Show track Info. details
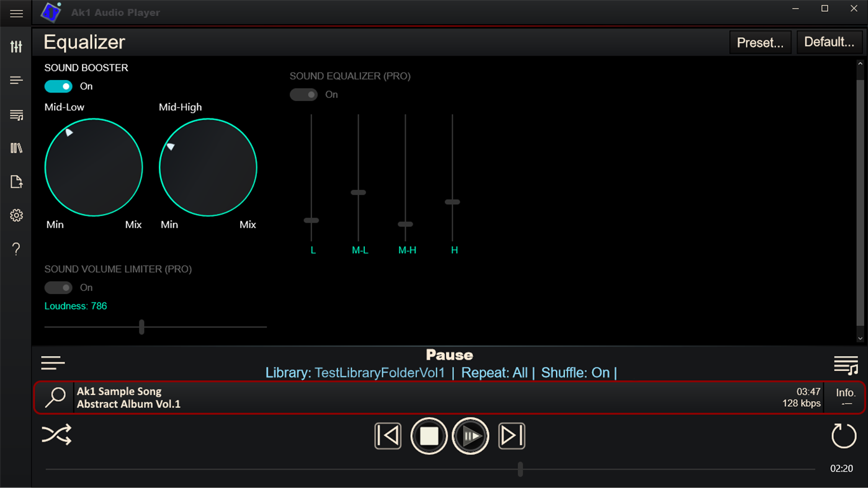The height and width of the screenshot is (488, 868). pyautogui.click(x=845, y=396)
